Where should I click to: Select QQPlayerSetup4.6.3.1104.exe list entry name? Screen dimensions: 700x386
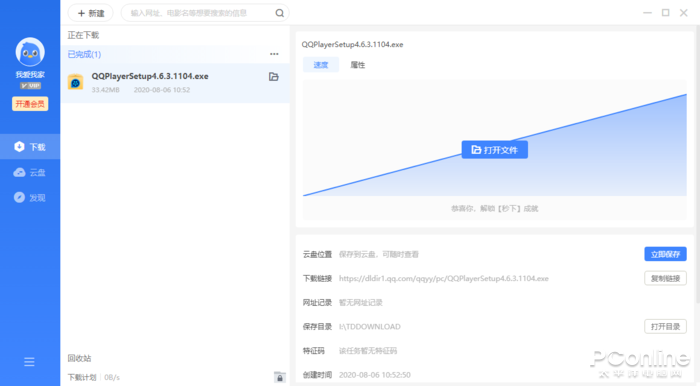click(150, 76)
